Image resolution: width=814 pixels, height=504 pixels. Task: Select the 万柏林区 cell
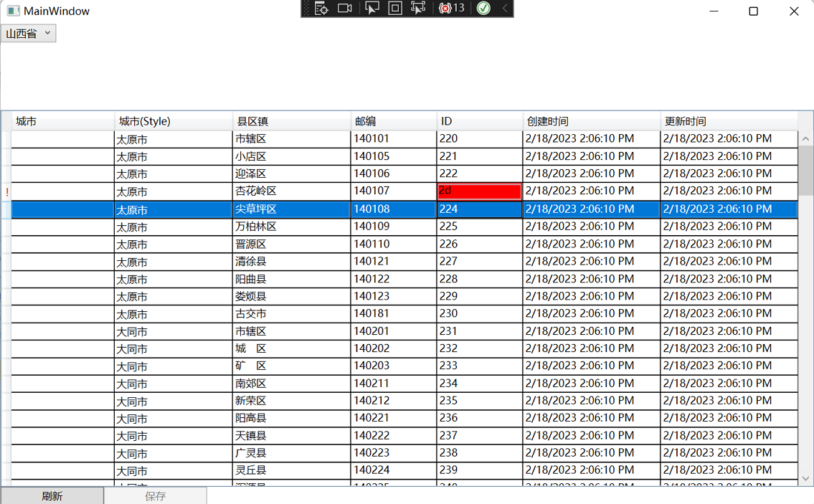tap(291, 227)
